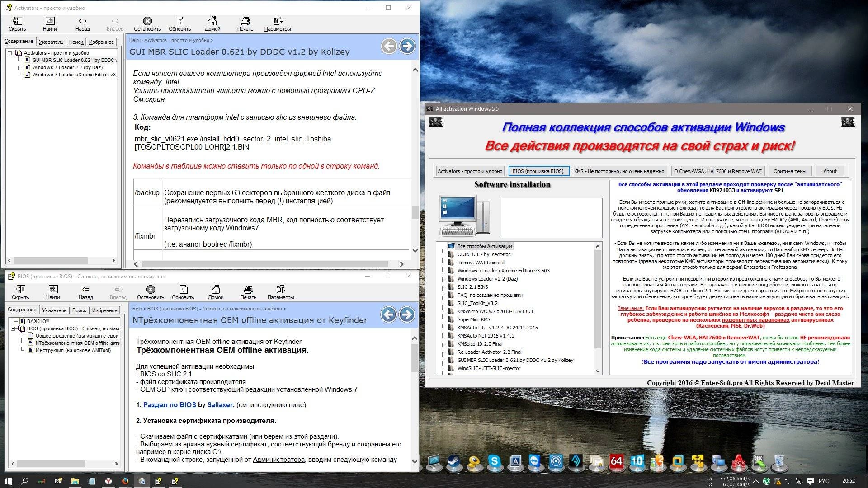
Task: Click Скрыть icon in BIOS help window
Action: click(20, 292)
